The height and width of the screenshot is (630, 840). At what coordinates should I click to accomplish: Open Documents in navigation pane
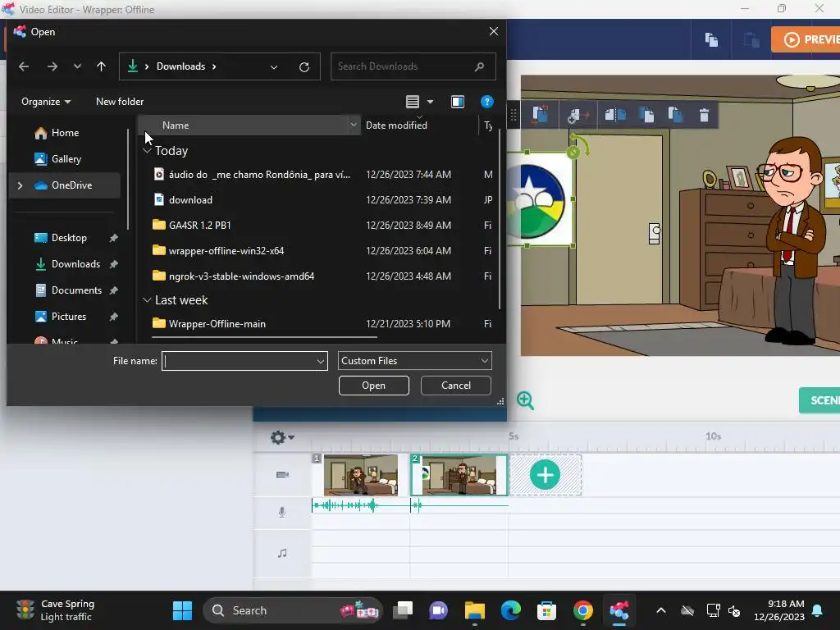[76, 290]
